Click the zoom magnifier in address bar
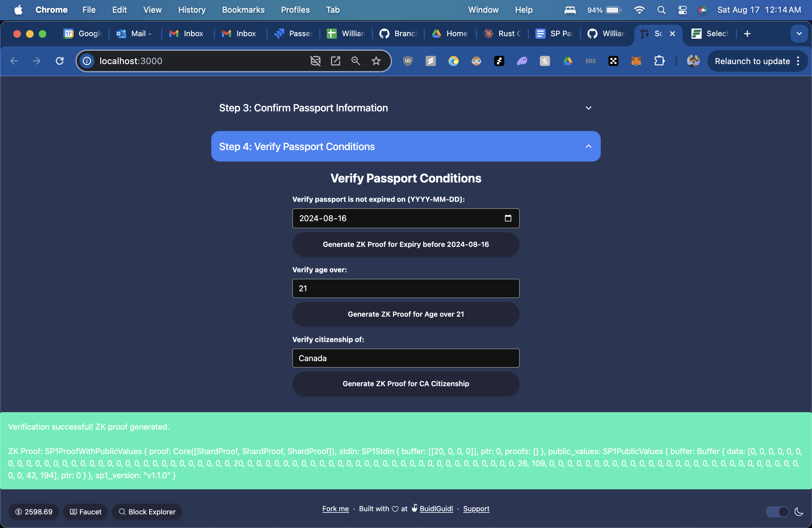Screen dimensions: 812x528 coord(356,61)
